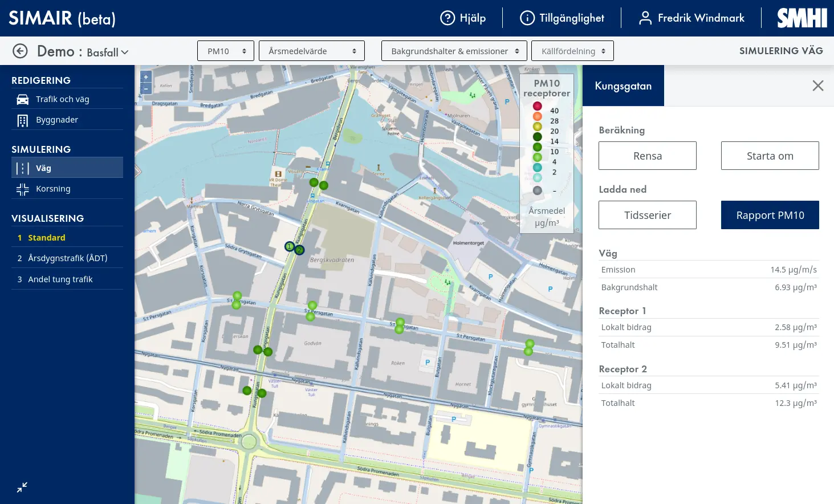This screenshot has height=504, width=834.
Task: Click the red 40 legend color dot
Action: tap(537, 106)
